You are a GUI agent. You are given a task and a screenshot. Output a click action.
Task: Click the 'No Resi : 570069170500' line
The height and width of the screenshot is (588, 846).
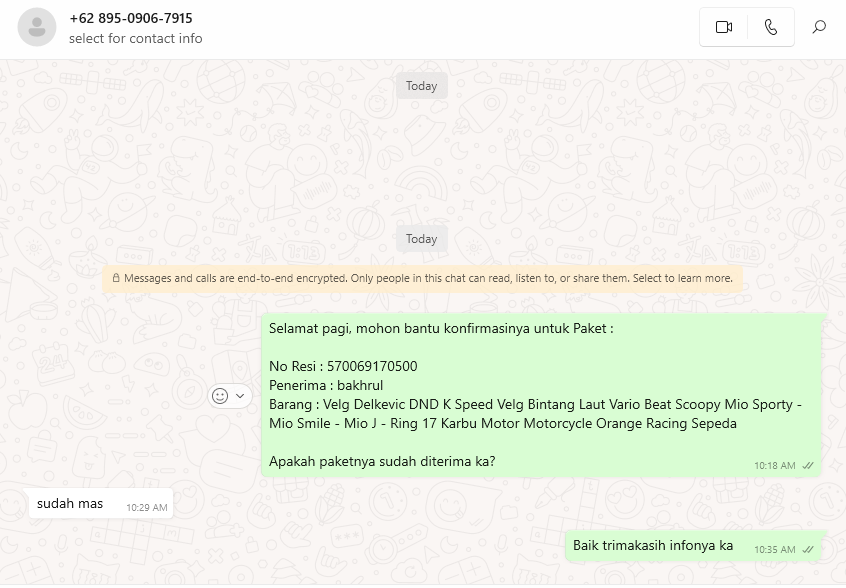coord(343,366)
